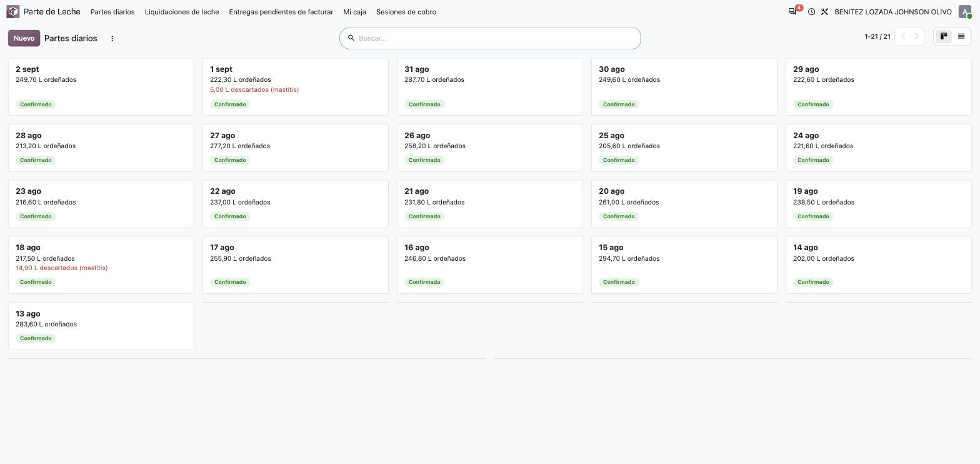Switch to list view
This screenshot has width=980, height=464.
point(961,36)
